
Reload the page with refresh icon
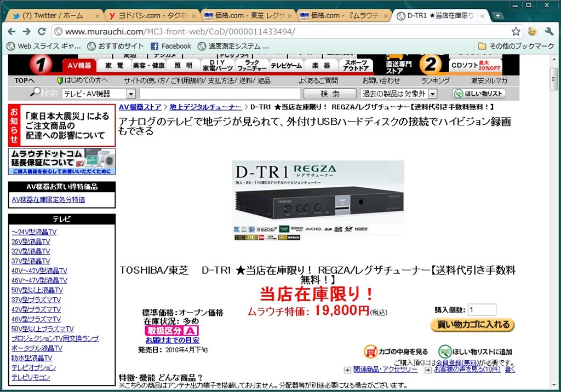pos(42,31)
